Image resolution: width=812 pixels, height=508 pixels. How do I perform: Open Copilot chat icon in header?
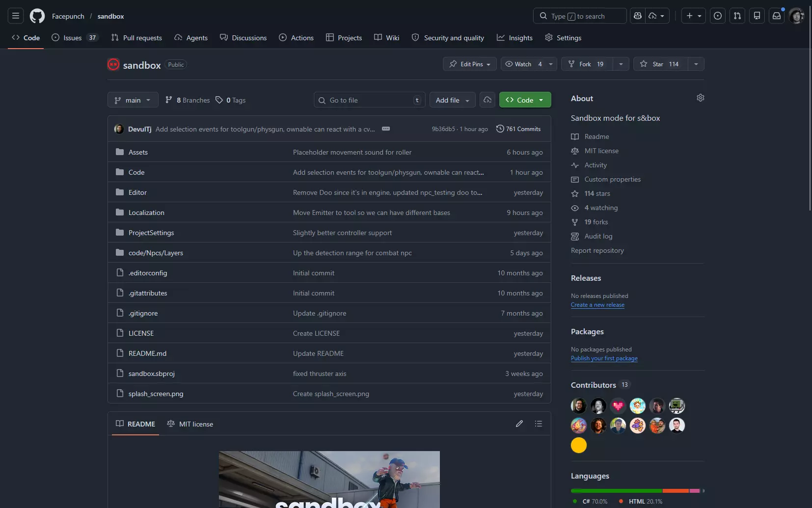(x=638, y=16)
